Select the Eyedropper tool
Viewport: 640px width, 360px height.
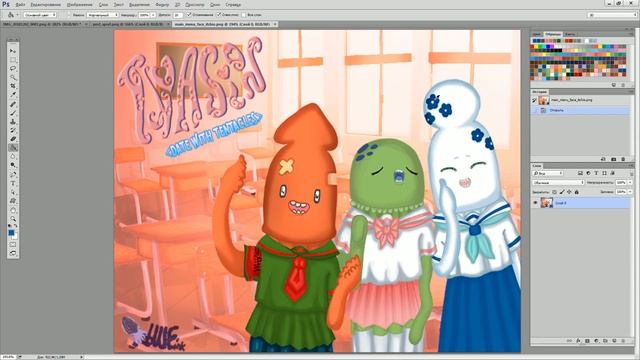click(13, 95)
